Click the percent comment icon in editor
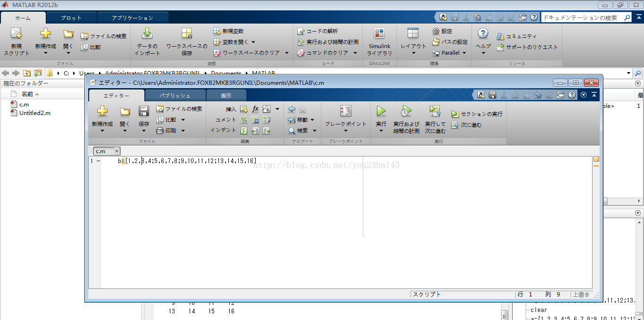The image size is (644, 320). pyautogui.click(x=244, y=120)
